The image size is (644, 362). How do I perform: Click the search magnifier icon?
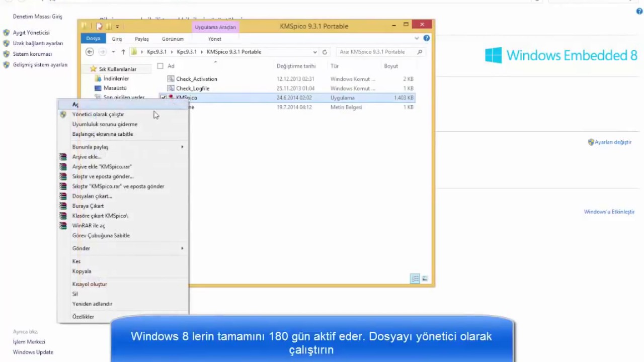[420, 52]
